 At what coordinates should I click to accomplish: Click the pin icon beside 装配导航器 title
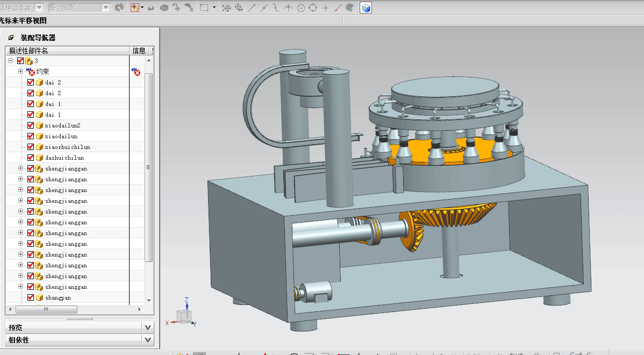coord(11,38)
